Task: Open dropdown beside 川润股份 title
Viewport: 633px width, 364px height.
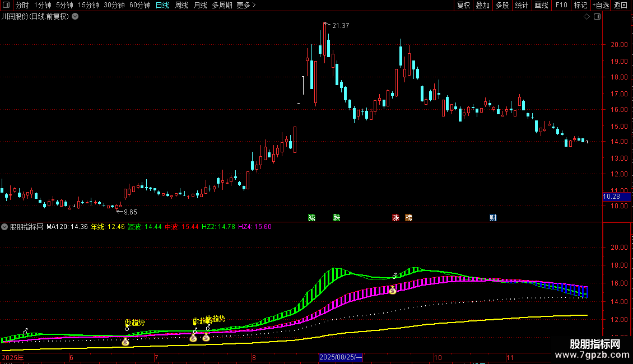Action: 75,17
